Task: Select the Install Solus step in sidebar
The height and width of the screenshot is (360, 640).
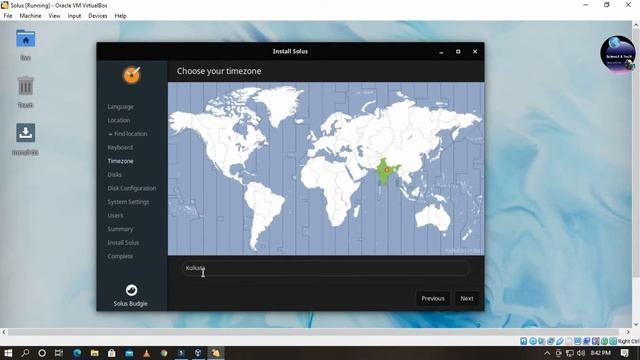Action: pos(123,243)
